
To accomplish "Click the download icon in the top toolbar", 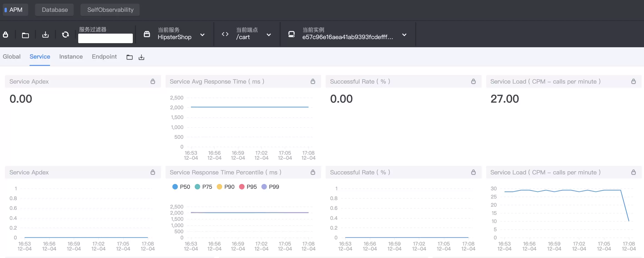I will pyautogui.click(x=45, y=35).
